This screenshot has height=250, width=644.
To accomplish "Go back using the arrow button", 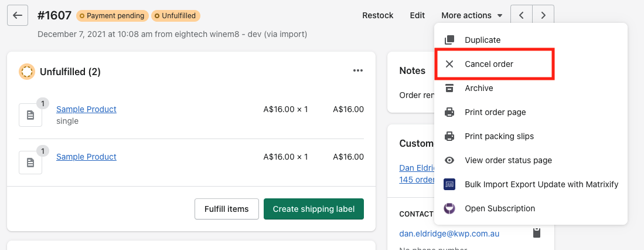I will tap(17, 16).
